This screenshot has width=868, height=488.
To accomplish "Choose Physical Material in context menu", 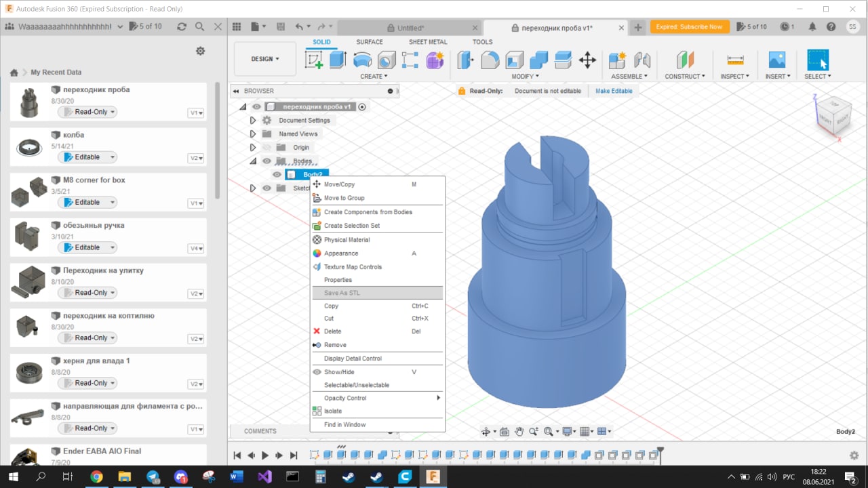I will coord(377,240).
